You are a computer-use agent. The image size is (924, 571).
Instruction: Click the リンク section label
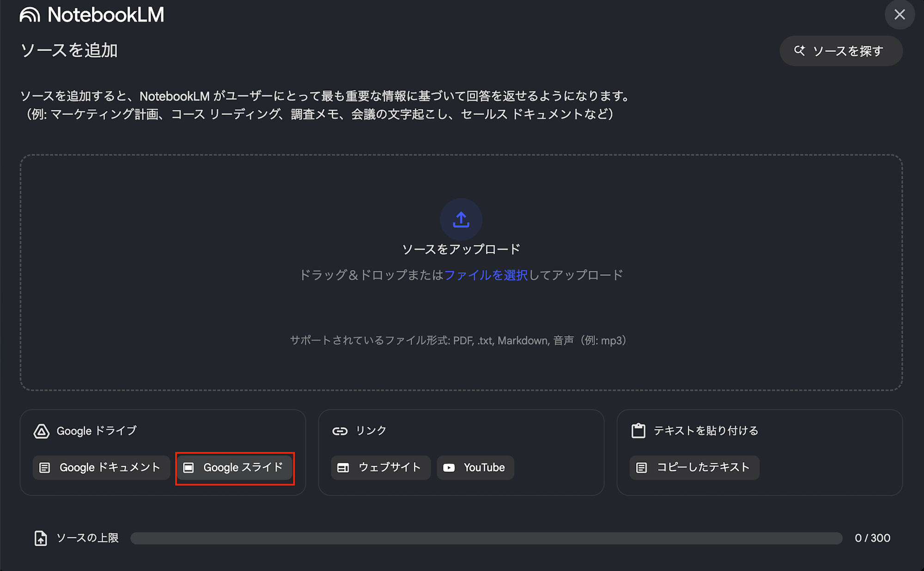(x=371, y=431)
